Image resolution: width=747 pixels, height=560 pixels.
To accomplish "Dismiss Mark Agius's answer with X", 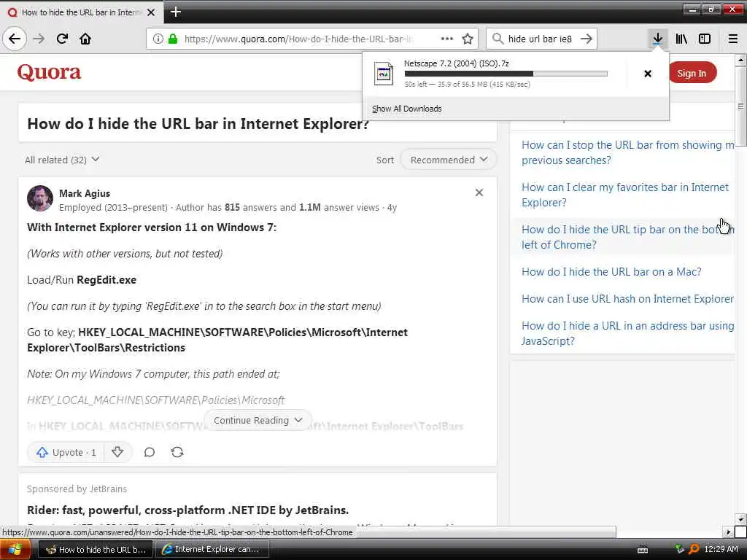I will tap(479, 192).
